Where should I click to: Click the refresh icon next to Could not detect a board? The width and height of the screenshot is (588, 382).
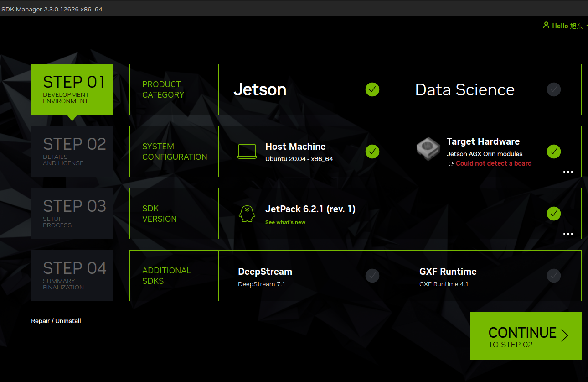pos(451,164)
